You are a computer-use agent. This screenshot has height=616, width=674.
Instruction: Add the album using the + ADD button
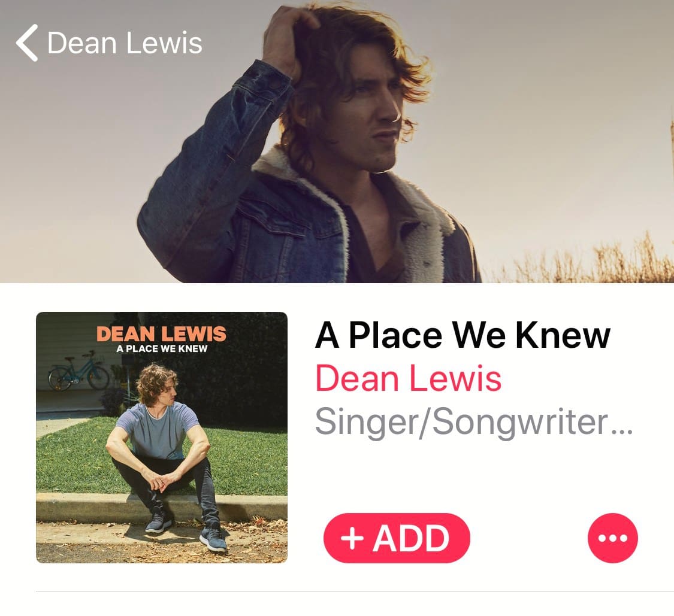pyautogui.click(x=397, y=538)
